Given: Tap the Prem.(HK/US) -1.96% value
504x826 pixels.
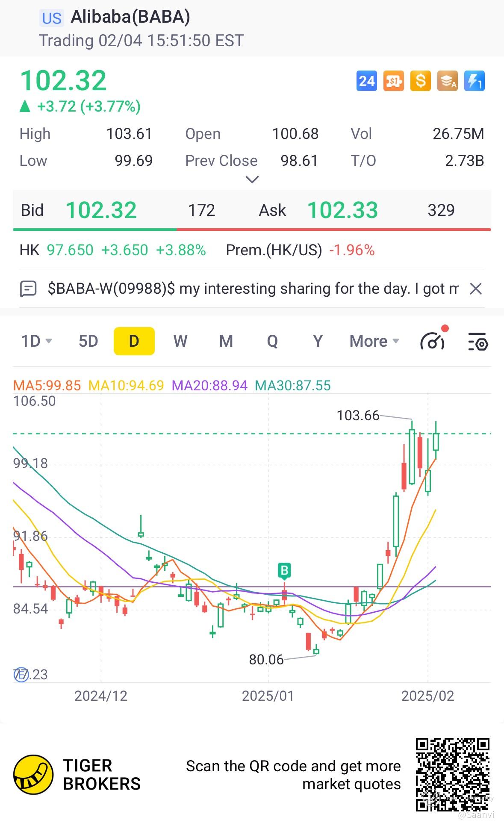Looking at the screenshot, I should (x=352, y=250).
